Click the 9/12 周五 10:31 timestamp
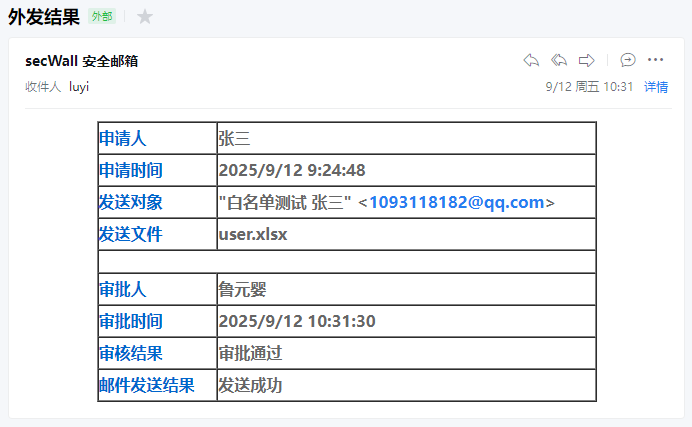This screenshot has width=692, height=427. point(589,87)
